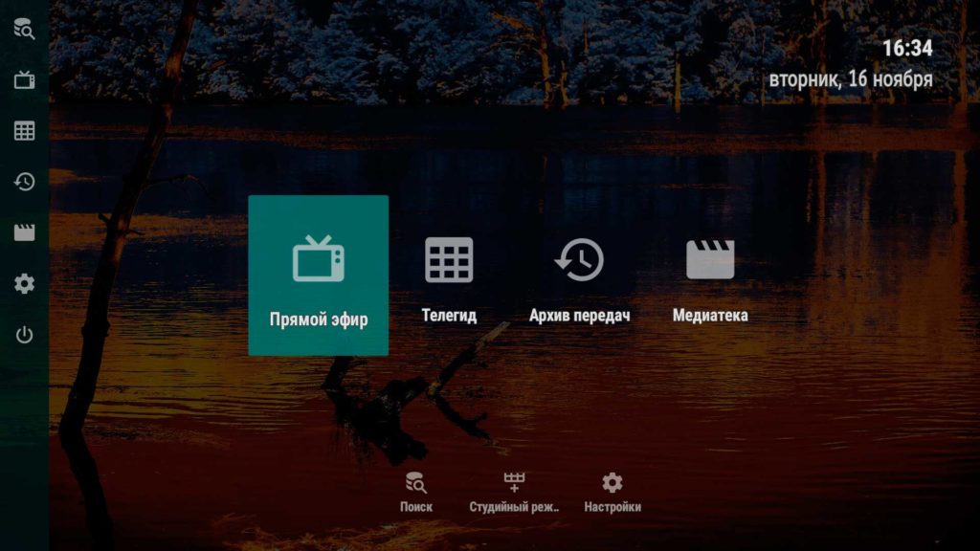Click the date вторник, 16 ноября
Viewport: 980px width, 551px height.
(850, 80)
